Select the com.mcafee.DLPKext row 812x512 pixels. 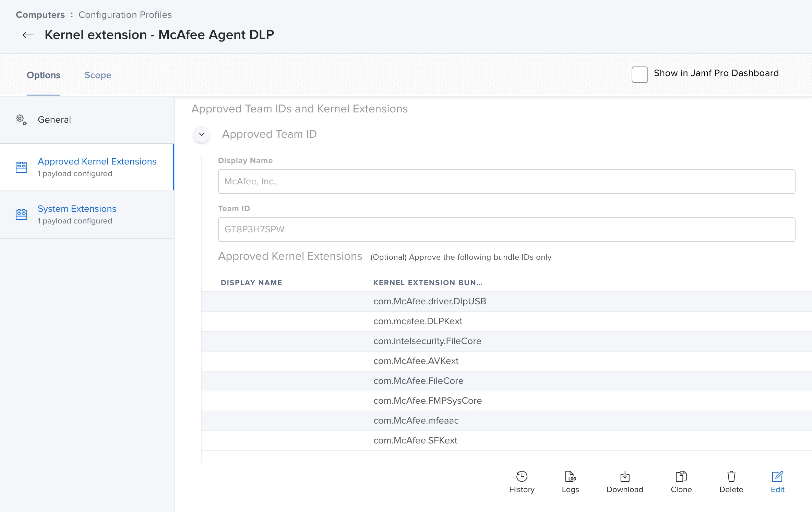(506, 321)
